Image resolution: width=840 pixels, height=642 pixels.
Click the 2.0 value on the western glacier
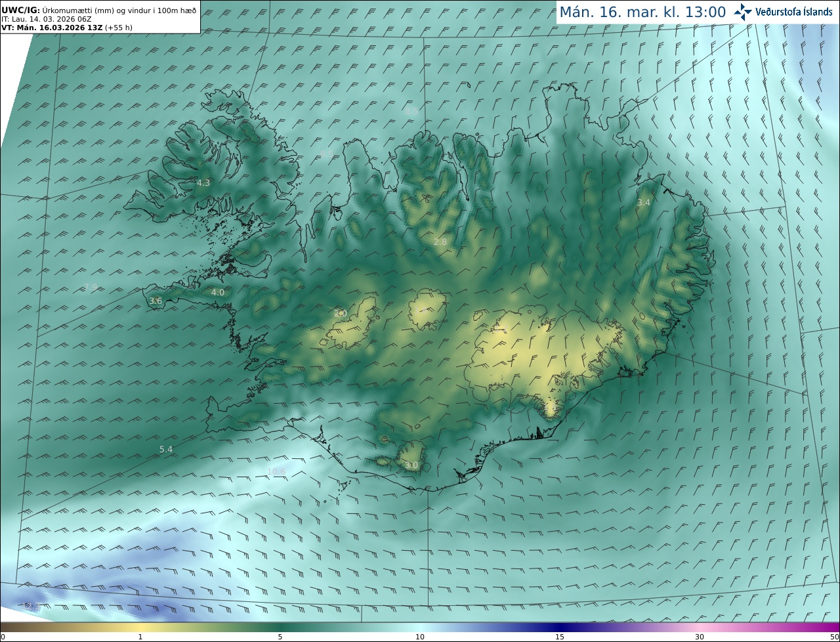coord(340,314)
